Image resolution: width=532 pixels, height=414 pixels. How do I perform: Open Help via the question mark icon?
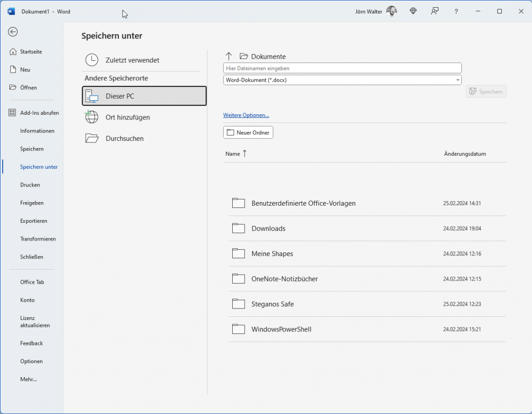tap(456, 11)
